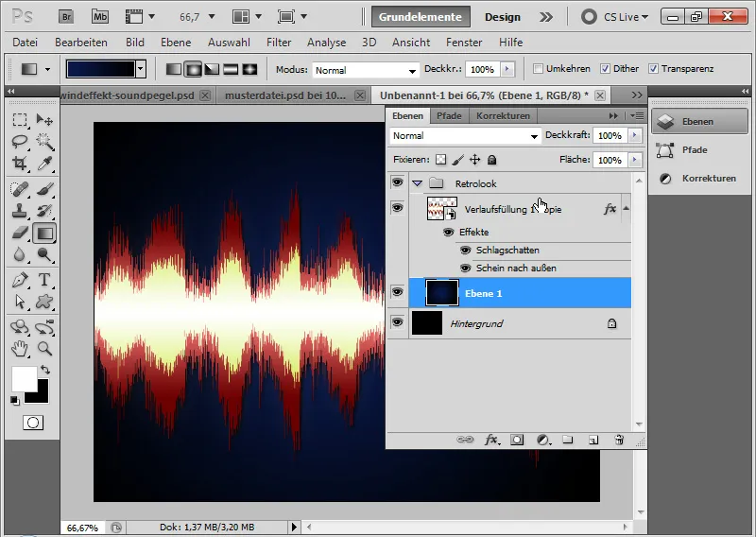This screenshot has width=756, height=537.
Task: Toggle Quick Mask mode
Action: [33, 423]
